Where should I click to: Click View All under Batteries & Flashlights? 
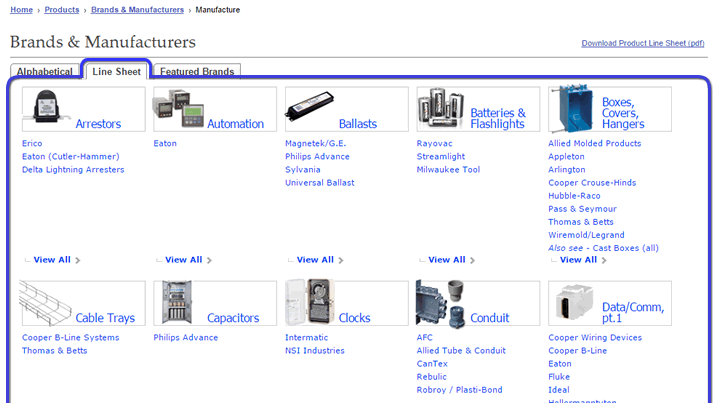point(447,260)
